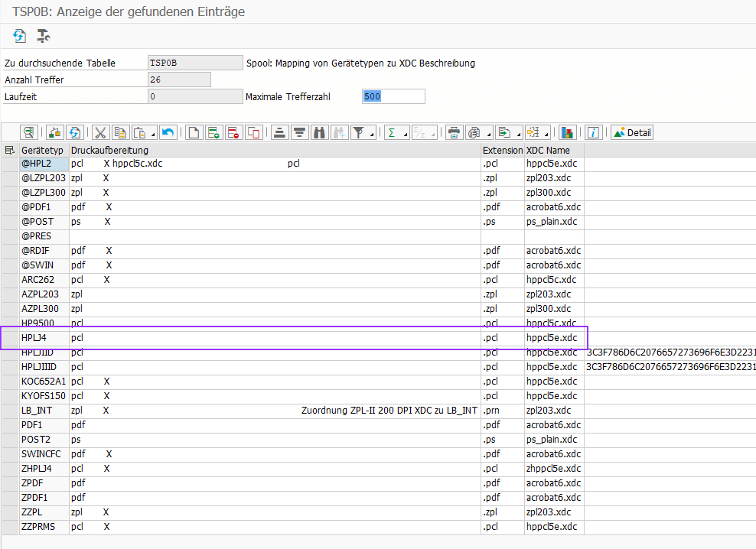Click the Anzahl Treffer field showing 26

[179, 80]
